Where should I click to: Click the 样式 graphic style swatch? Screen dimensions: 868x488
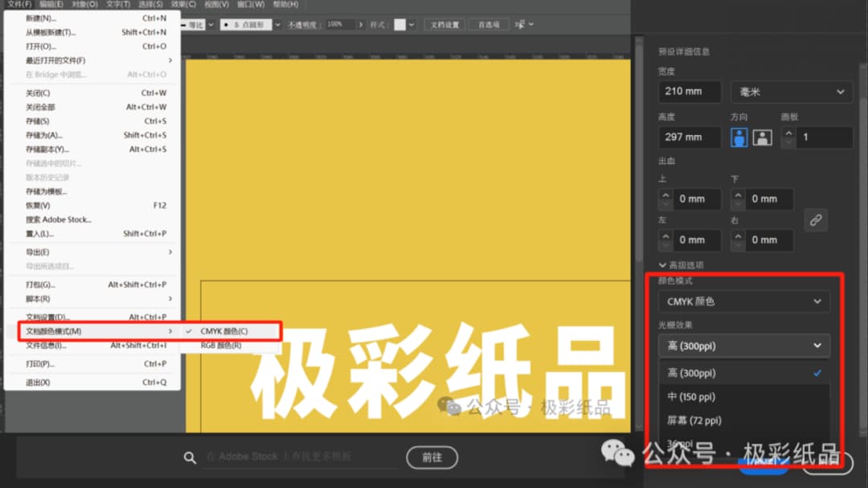(399, 24)
